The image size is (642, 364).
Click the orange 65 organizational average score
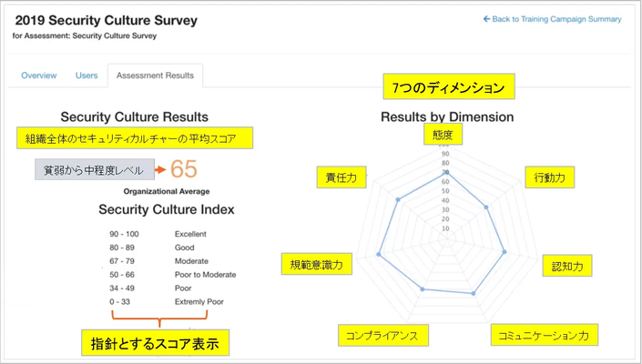(x=184, y=169)
